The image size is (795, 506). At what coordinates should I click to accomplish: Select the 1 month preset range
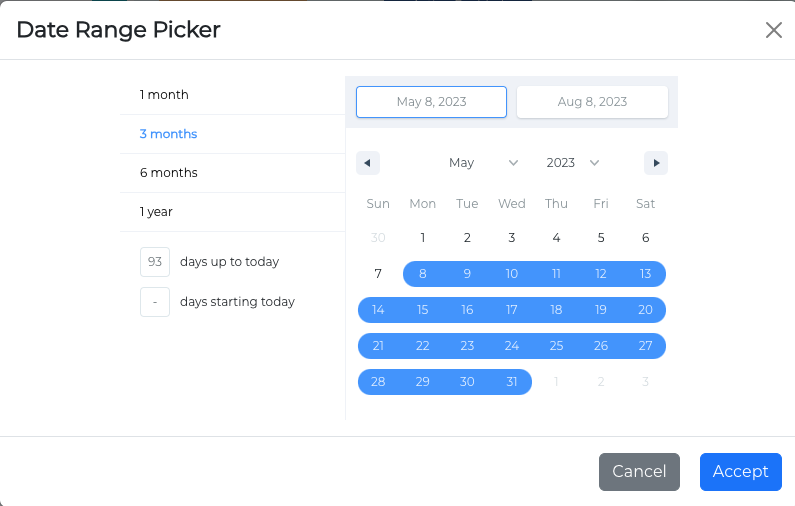164,95
